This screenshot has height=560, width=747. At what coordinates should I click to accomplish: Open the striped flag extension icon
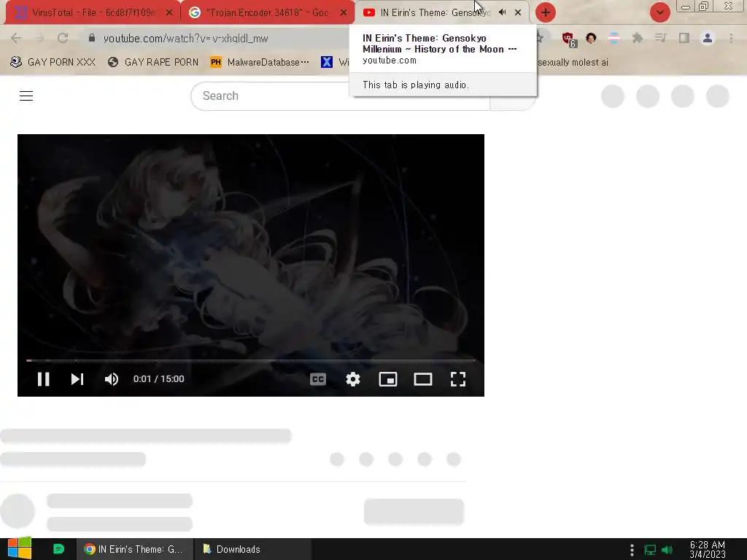614,38
